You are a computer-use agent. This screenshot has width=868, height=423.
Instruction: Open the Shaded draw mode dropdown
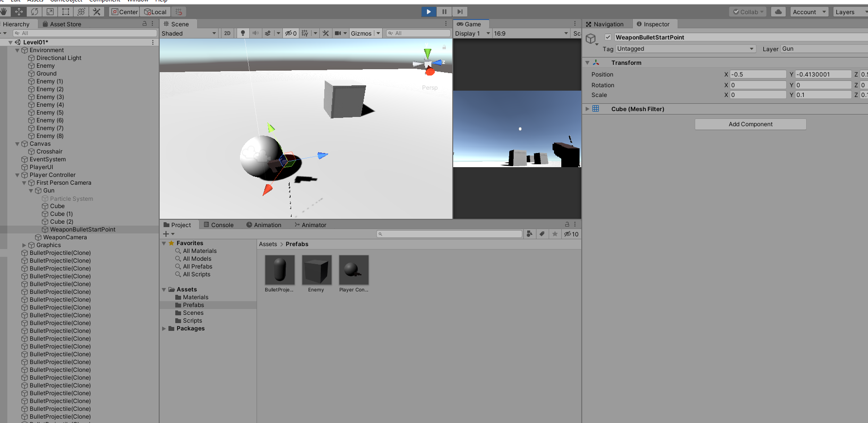point(189,33)
